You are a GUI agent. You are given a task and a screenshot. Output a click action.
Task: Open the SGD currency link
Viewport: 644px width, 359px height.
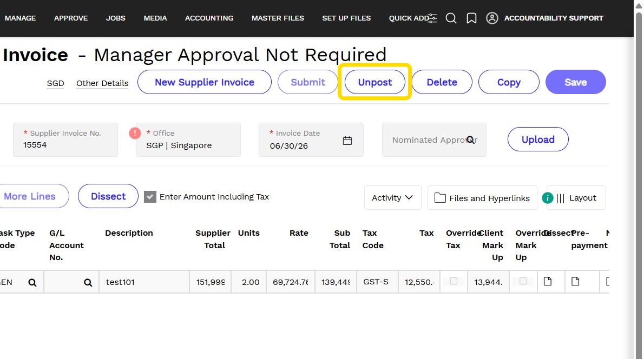(x=55, y=83)
